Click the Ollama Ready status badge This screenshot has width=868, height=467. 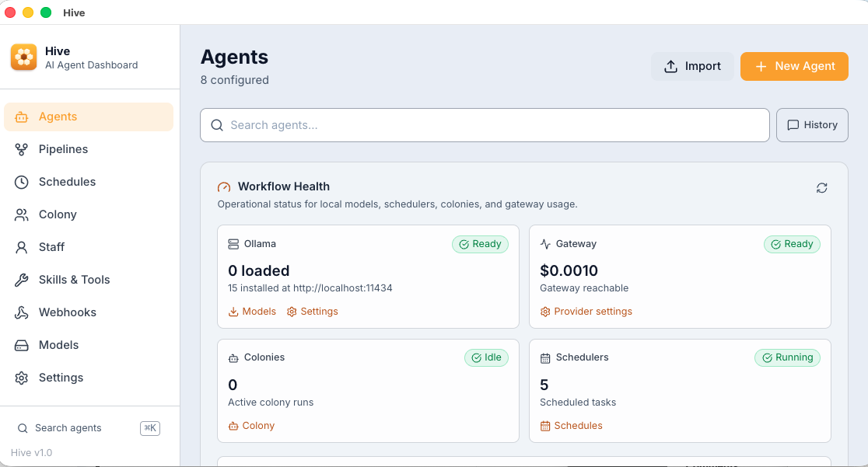click(480, 244)
